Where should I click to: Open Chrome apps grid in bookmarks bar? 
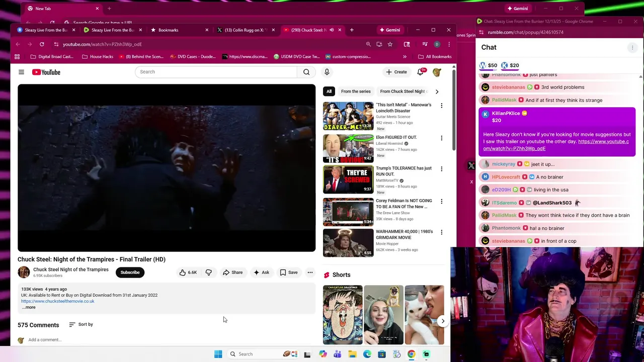coord(17,57)
